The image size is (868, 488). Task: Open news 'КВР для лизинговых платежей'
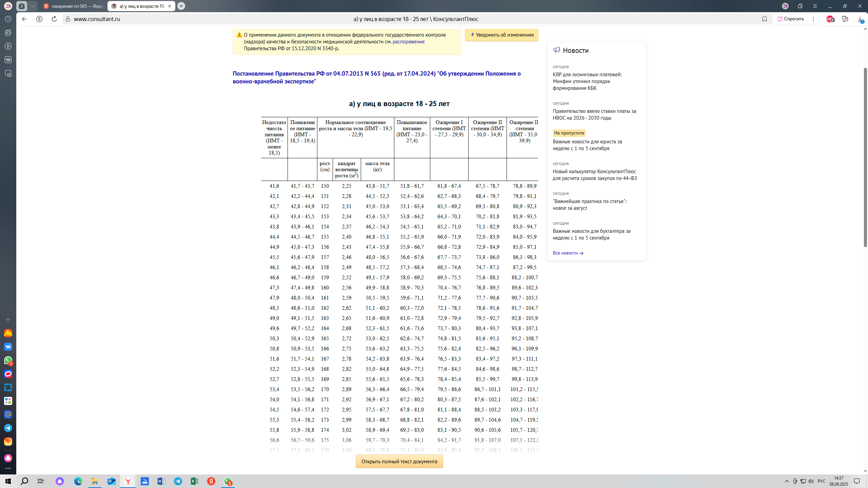click(x=587, y=81)
